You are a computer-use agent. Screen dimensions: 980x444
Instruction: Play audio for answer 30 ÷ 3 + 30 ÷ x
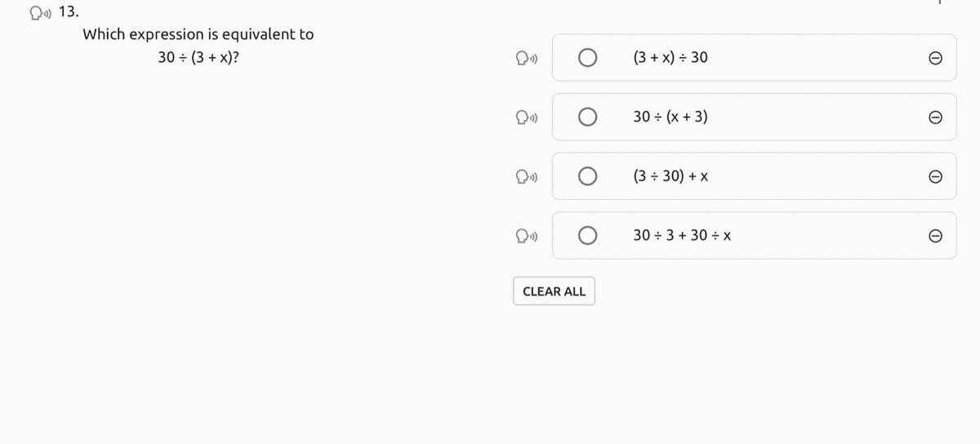525,236
